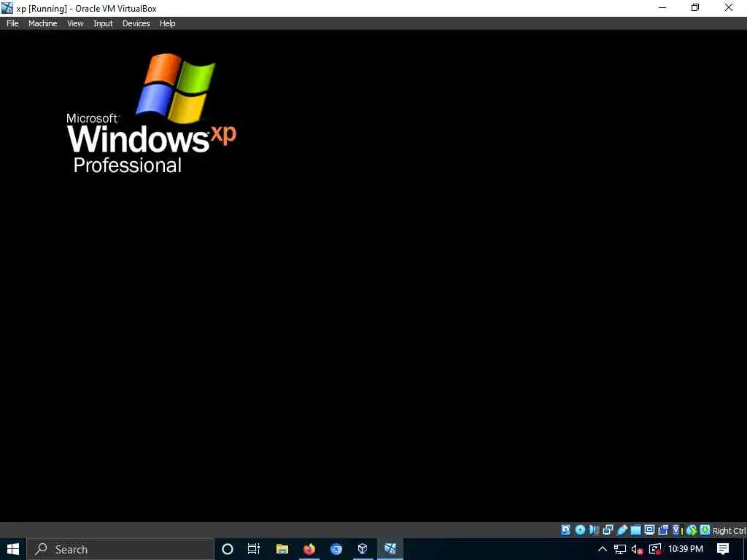
Task: Click the muted volume tray icon
Action: click(x=638, y=549)
